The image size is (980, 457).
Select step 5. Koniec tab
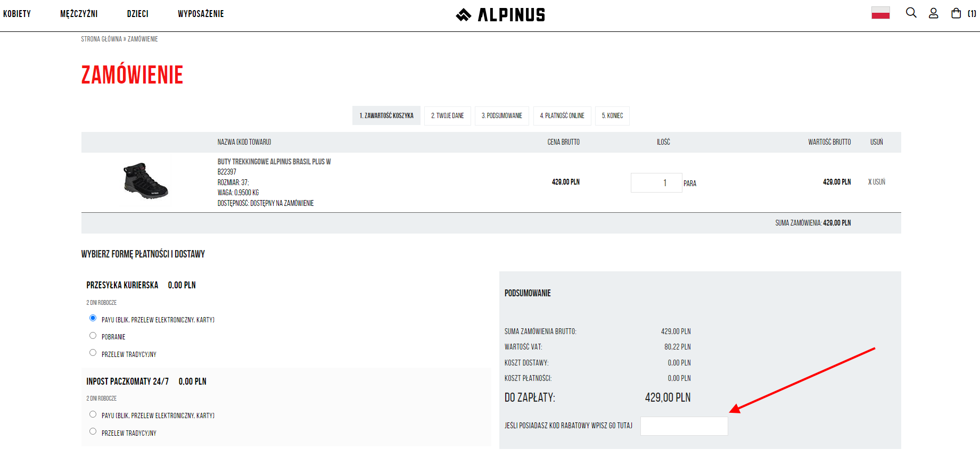pyautogui.click(x=612, y=115)
